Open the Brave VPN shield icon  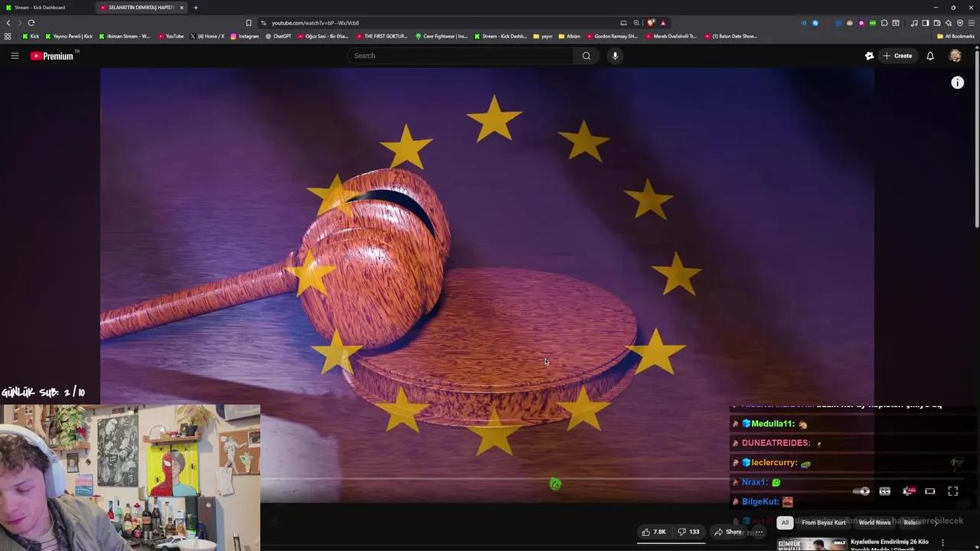[x=960, y=23]
